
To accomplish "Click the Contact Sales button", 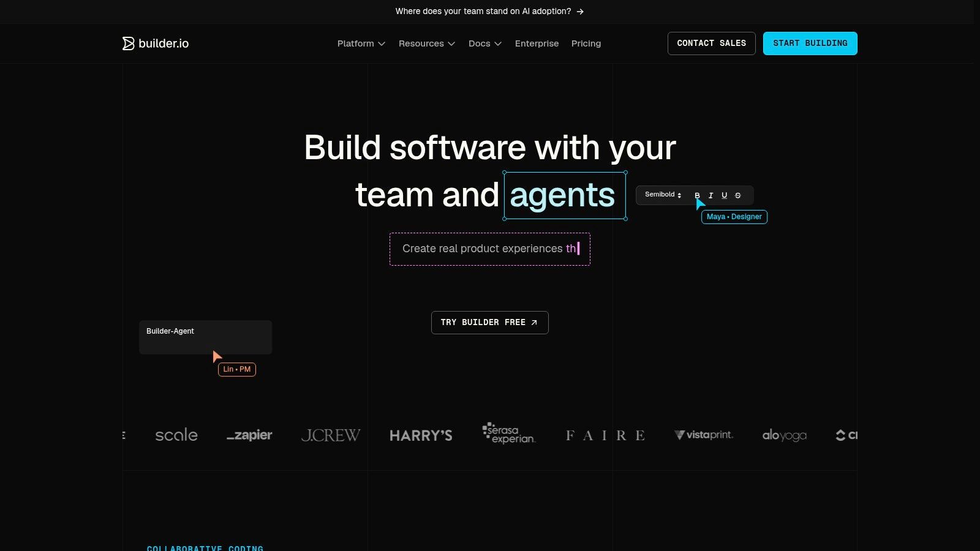I will click(712, 43).
